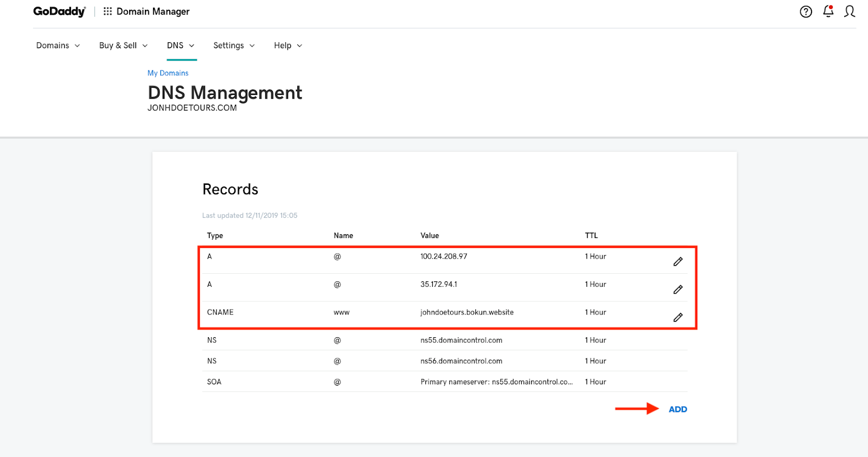The image size is (868, 457).
Task: Click the ADD record button
Action: point(678,409)
